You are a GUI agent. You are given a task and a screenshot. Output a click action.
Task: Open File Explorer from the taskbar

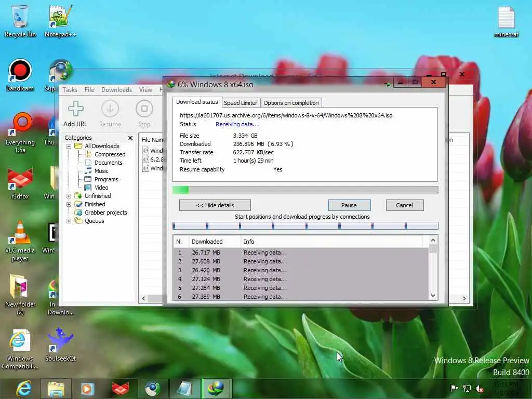(56, 389)
